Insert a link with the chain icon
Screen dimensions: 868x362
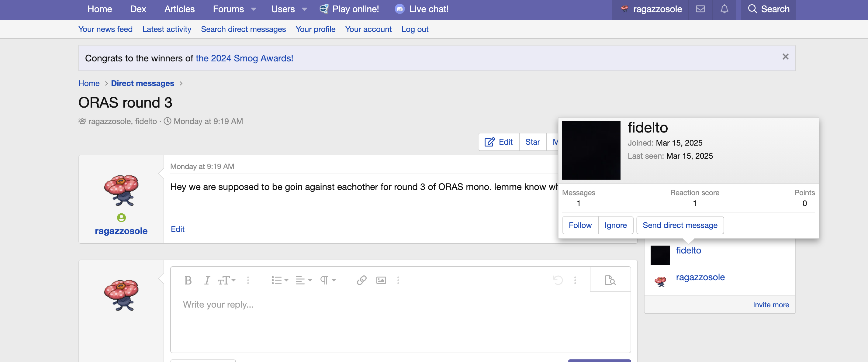click(x=361, y=280)
